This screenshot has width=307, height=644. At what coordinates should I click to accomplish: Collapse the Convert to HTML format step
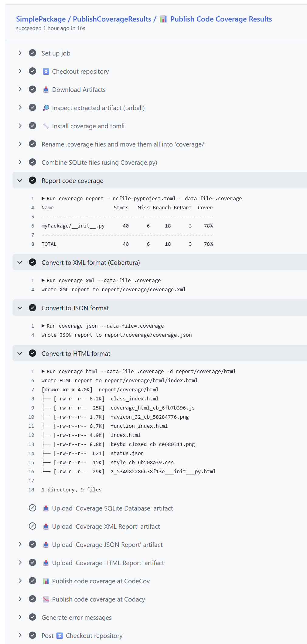(x=20, y=353)
